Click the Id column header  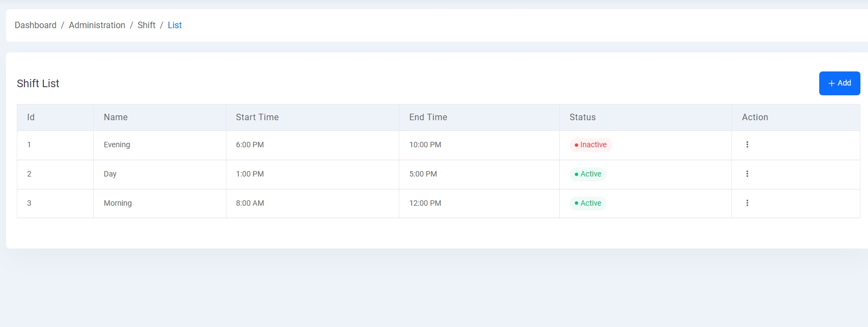click(31, 117)
